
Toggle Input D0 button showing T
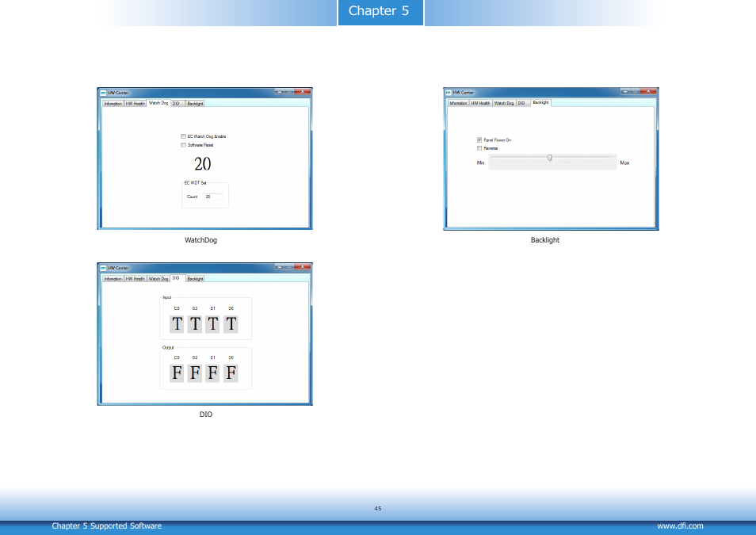pos(231,323)
